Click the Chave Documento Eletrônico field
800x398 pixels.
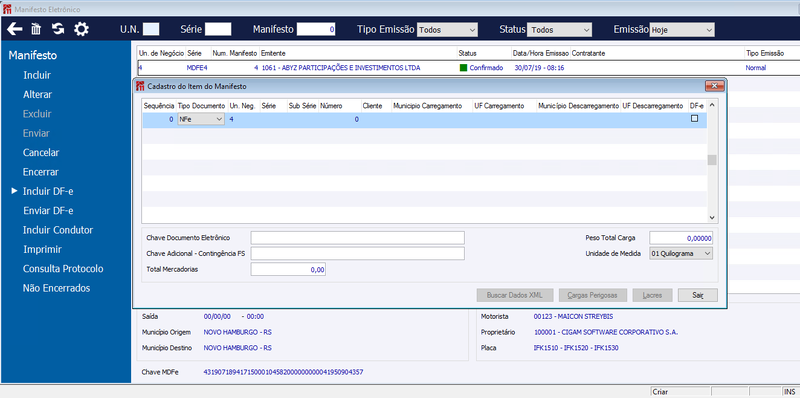pyautogui.click(x=358, y=238)
